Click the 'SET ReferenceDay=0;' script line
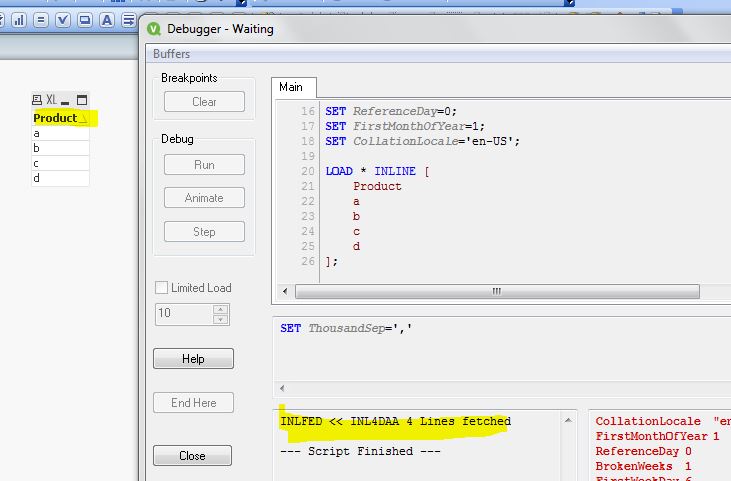The image size is (731, 481). point(391,111)
